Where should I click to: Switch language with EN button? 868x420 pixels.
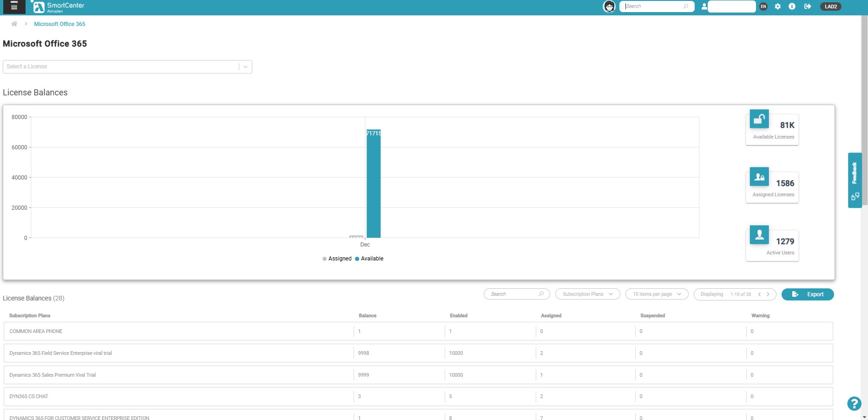(x=763, y=7)
